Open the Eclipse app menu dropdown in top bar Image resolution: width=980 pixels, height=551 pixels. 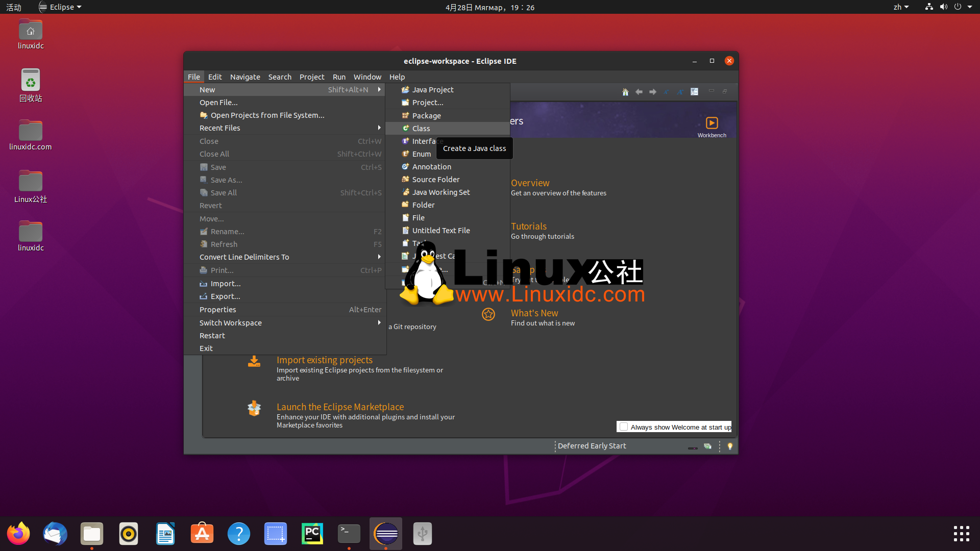tap(60, 7)
